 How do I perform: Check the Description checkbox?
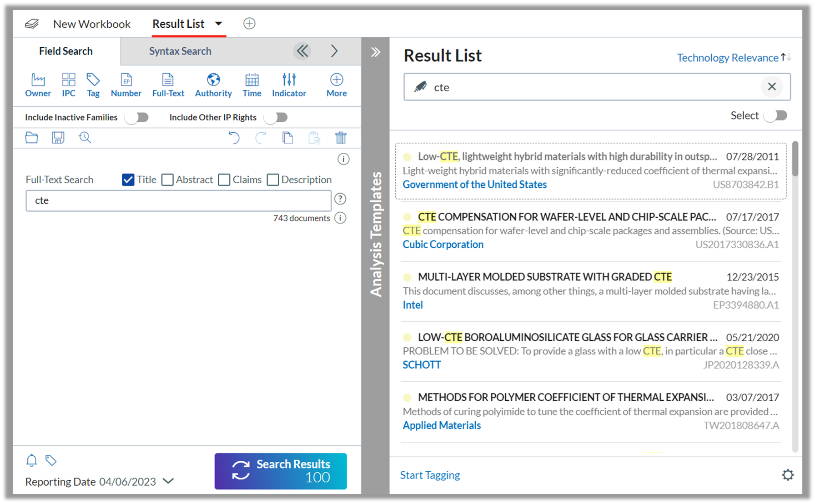(273, 180)
